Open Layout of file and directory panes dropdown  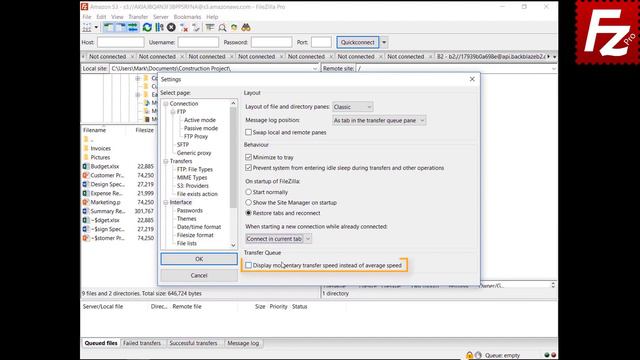[x=353, y=107]
